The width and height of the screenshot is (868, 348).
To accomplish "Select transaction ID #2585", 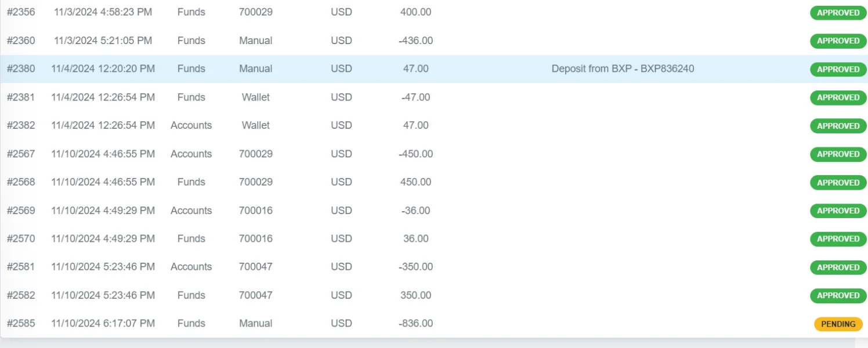I will [x=21, y=324].
